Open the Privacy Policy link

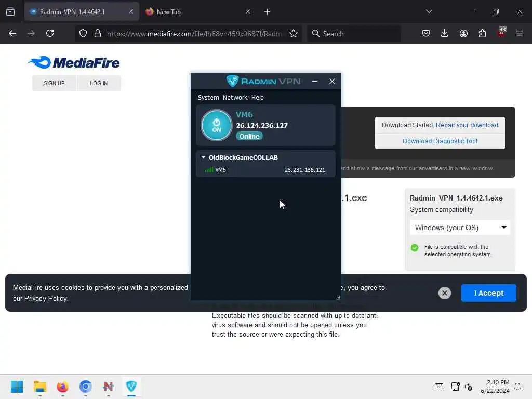[46, 299]
